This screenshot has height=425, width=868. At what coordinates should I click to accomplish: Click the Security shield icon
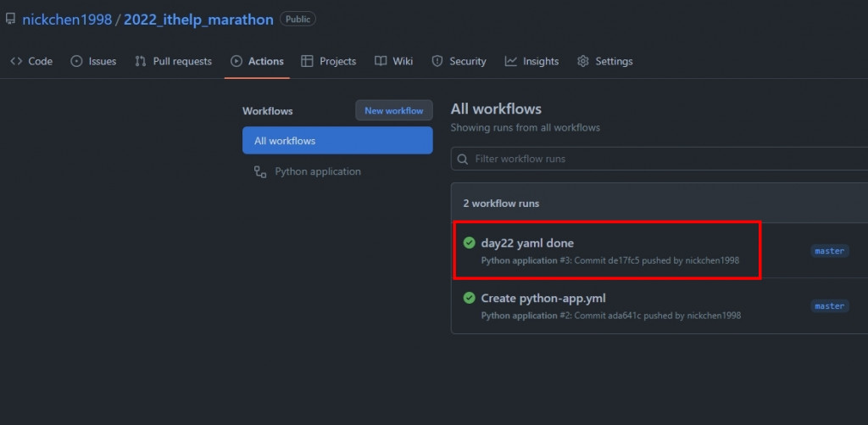point(437,62)
